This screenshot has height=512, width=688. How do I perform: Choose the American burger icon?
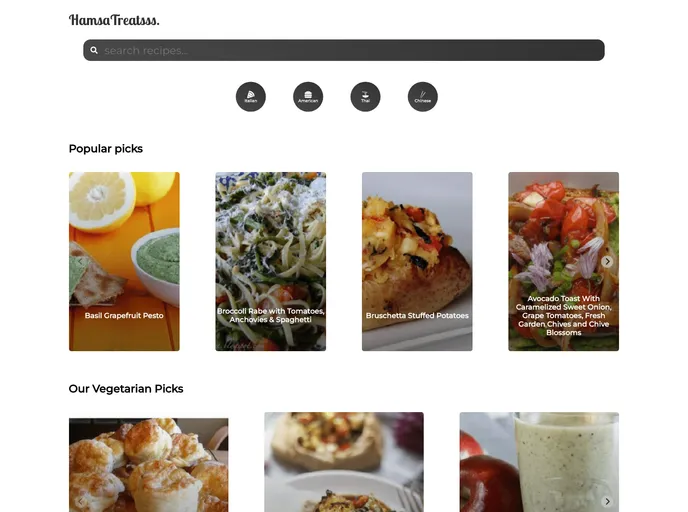coord(308,97)
